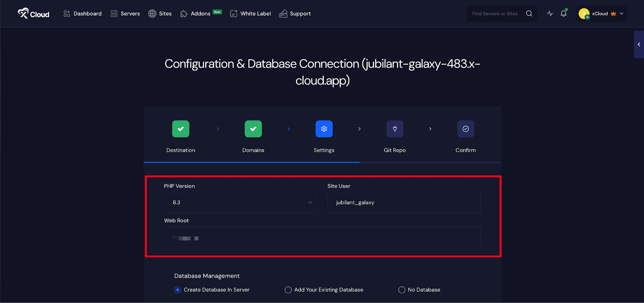Image resolution: width=644 pixels, height=303 pixels.
Task: Click the xCloud logo in header
Action: (33, 14)
